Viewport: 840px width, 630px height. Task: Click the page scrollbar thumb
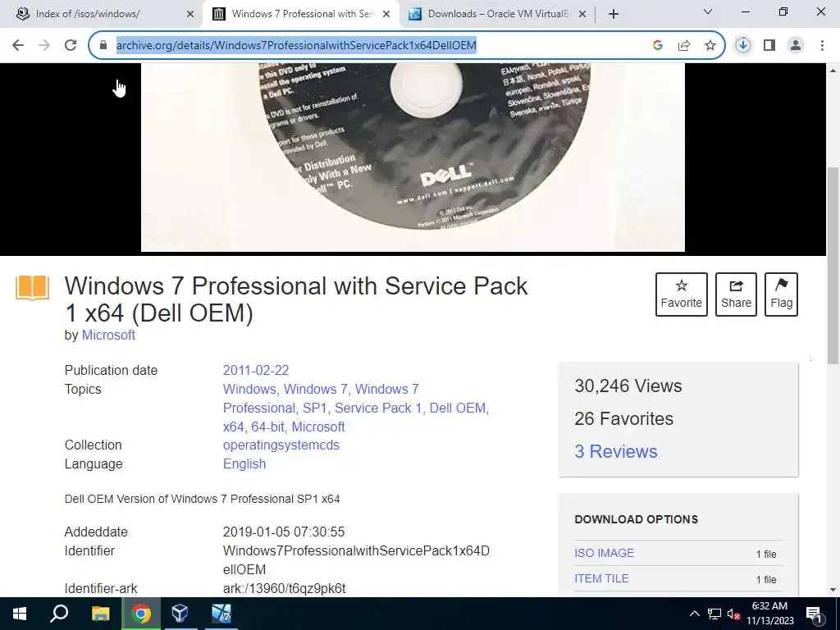(833, 265)
